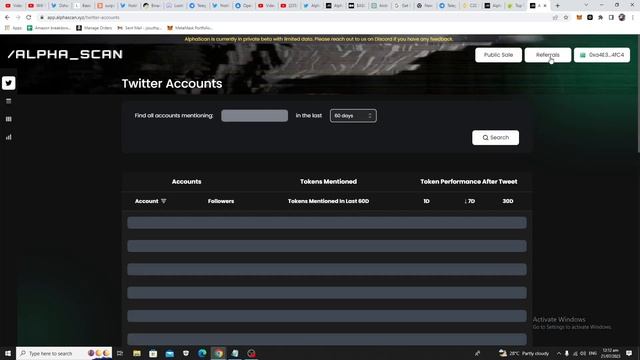Open the Chrome profile avatar
The image size is (640, 360).
622,18
